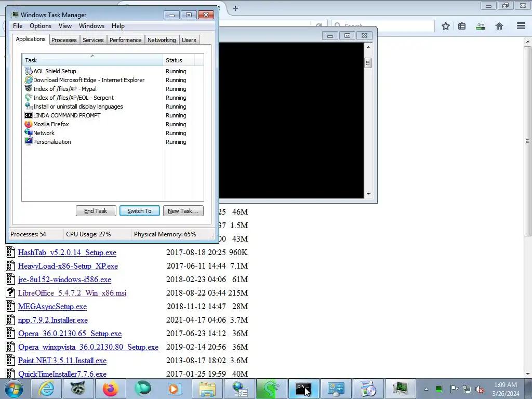The height and width of the screenshot is (399, 532).
Task: Open LibreOffice_5.4.7.2_Win_x86.msi link
Action: click(72, 293)
